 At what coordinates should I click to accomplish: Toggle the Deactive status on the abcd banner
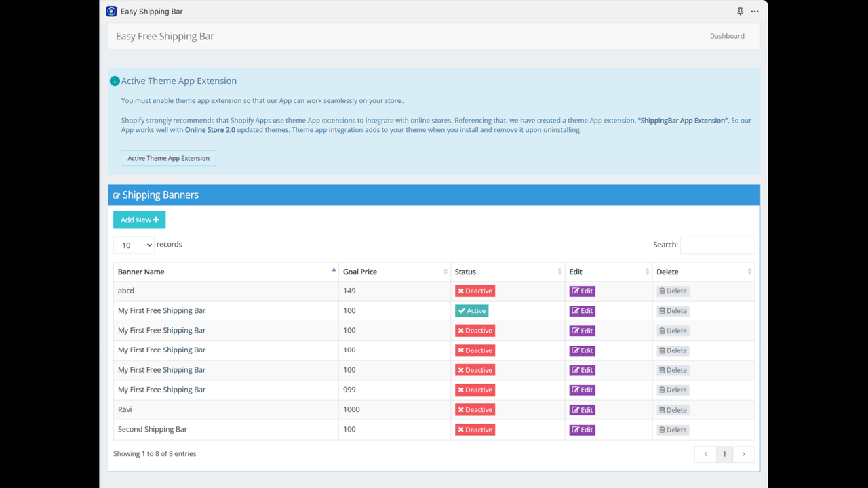[x=475, y=290]
